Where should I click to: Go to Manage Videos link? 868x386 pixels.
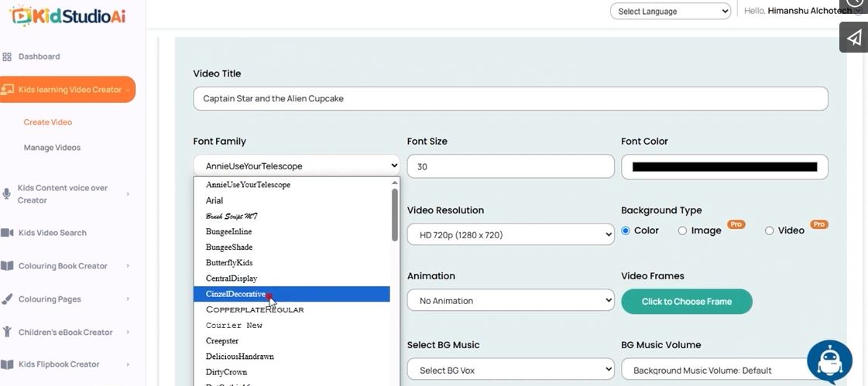(52, 148)
